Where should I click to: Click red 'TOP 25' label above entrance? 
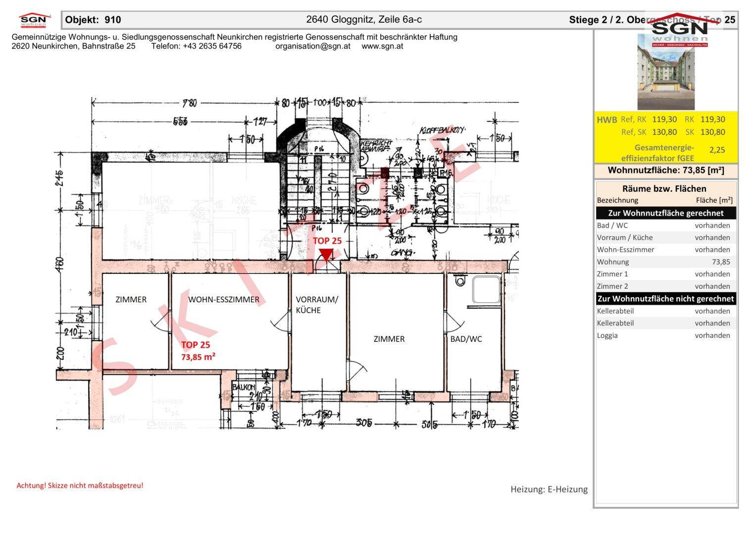point(327,241)
